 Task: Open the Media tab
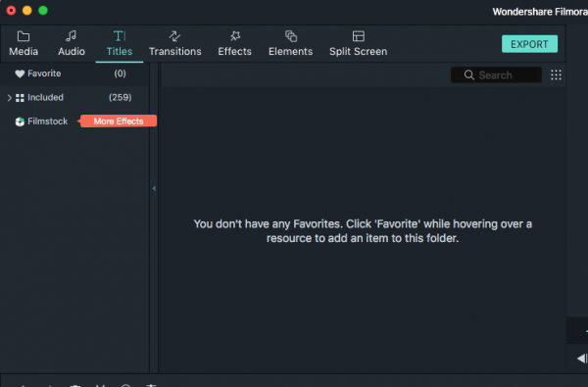click(24, 43)
